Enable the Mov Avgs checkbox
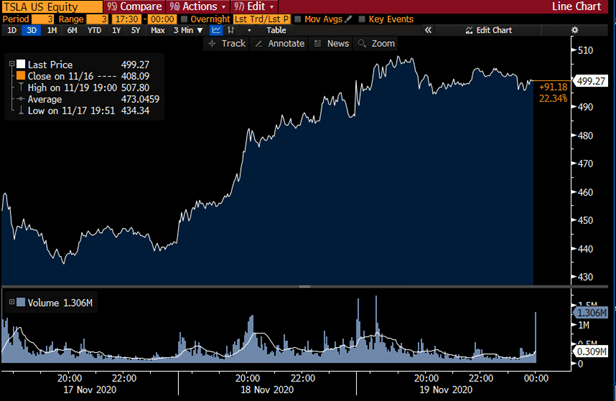 click(x=298, y=19)
